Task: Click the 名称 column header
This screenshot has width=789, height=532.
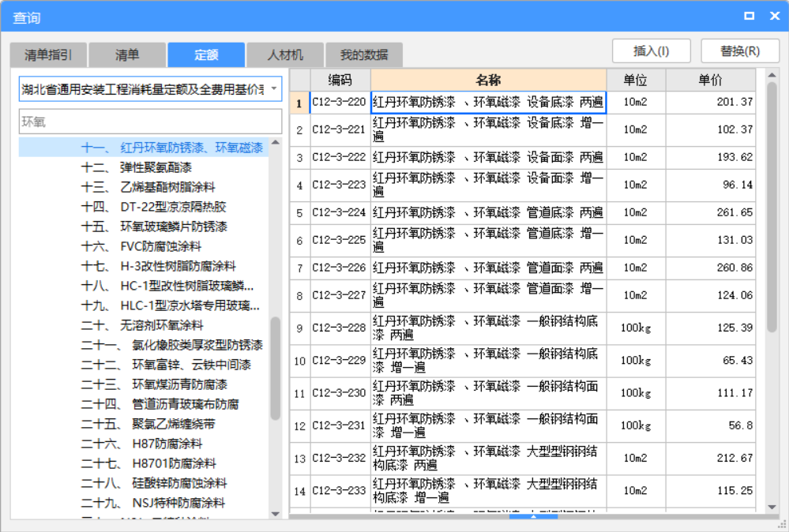Action: [x=489, y=80]
